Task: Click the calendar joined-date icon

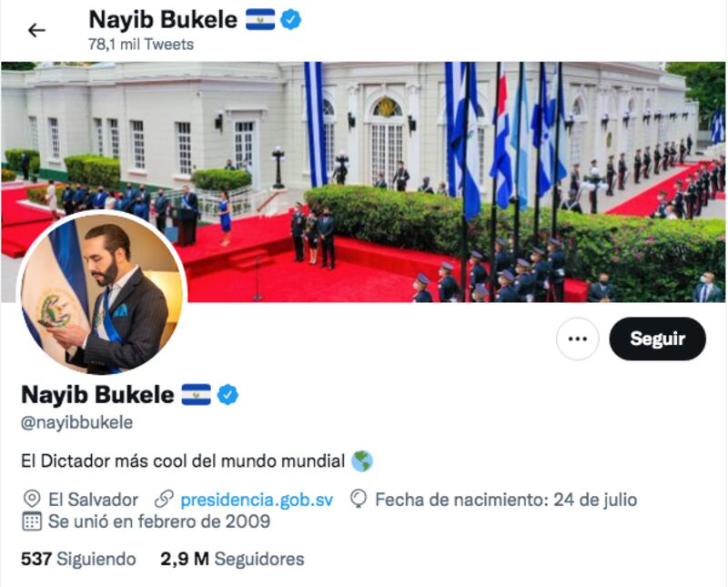Action: [32, 521]
